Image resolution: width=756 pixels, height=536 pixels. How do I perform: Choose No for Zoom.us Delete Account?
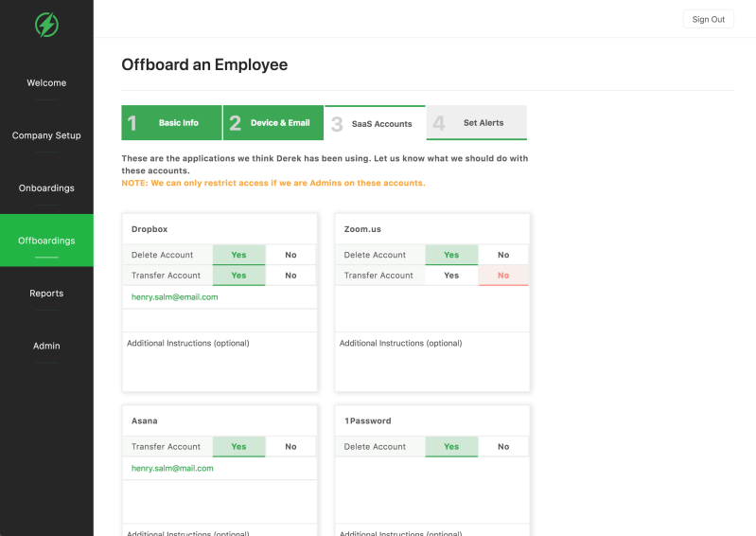(503, 255)
